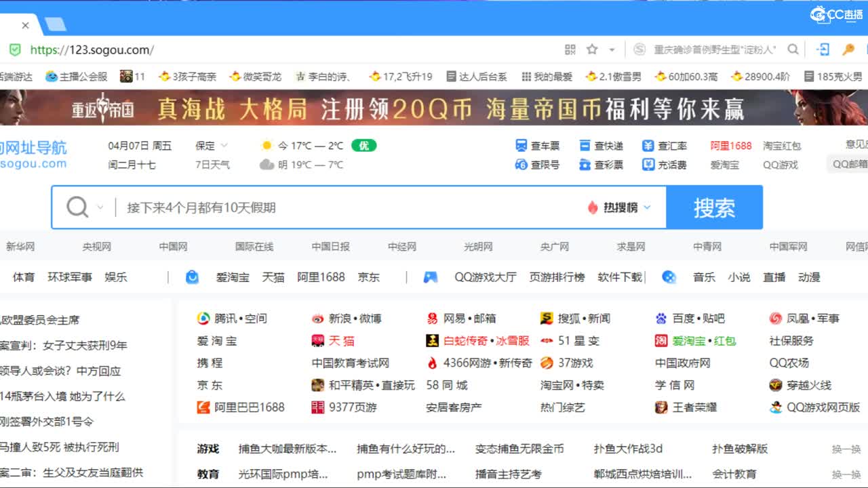Open the 185克火男 bookmark
This screenshot has width=868, height=488.
(833, 77)
